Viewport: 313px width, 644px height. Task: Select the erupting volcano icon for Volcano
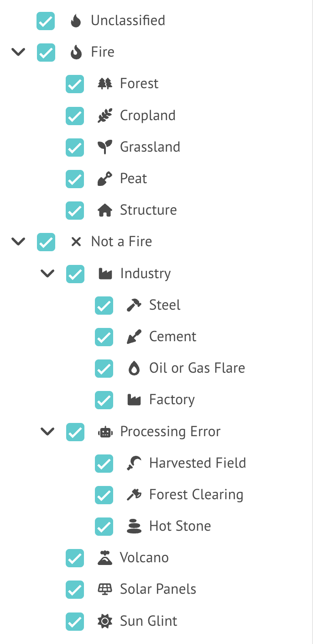pos(104,558)
